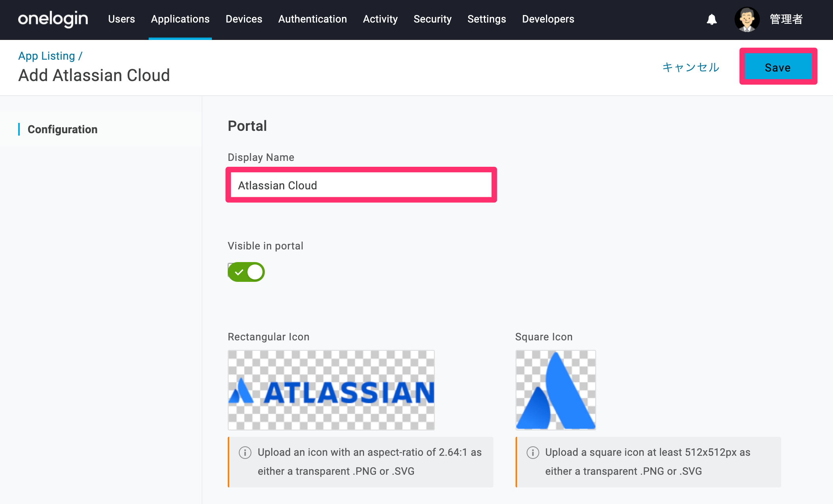Click the Display Name label

click(261, 157)
